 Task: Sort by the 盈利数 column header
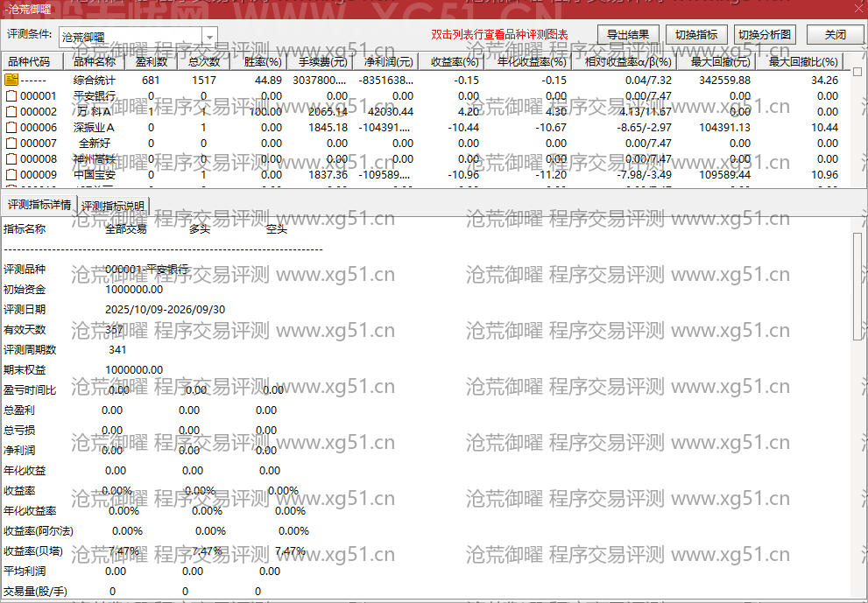tap(152, 61)
